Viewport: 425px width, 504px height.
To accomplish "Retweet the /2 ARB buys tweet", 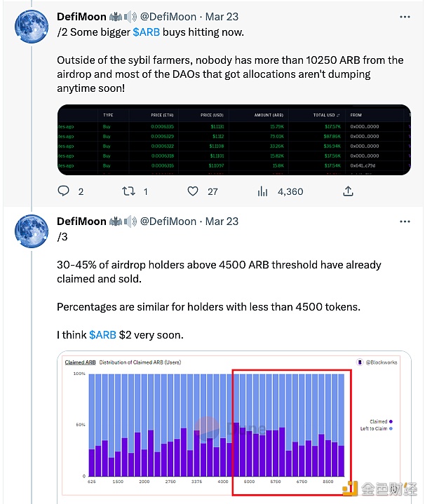I will click(129, 191).
